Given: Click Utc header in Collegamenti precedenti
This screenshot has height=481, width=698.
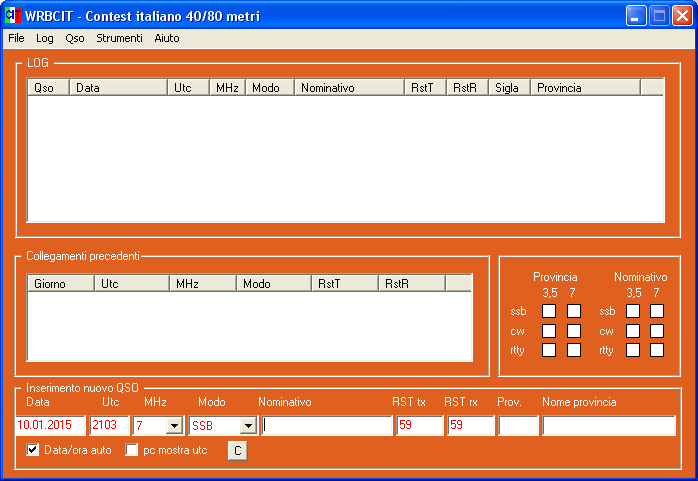Looking at the screenshot, I should [x=132, y=283].
